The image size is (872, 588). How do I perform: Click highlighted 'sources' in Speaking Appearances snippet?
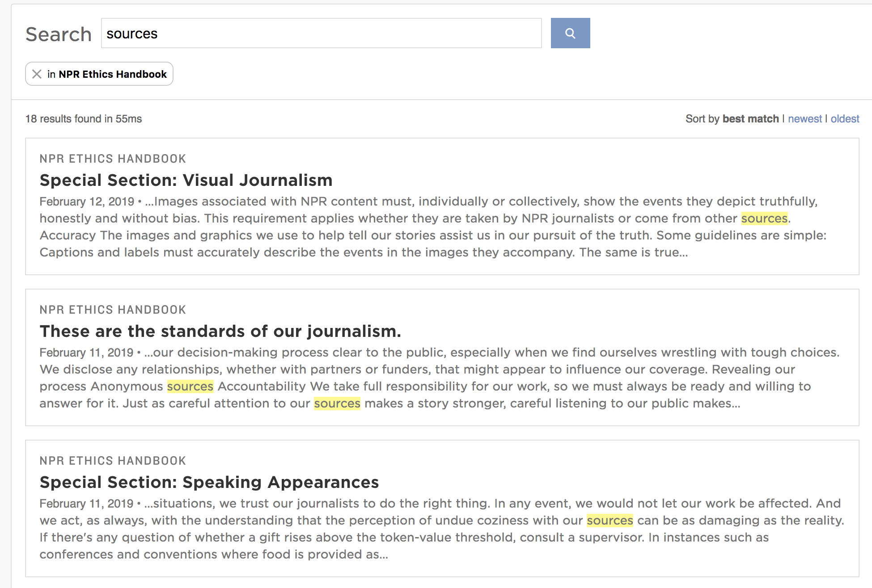pyautogui.click(x=610, y=521)
